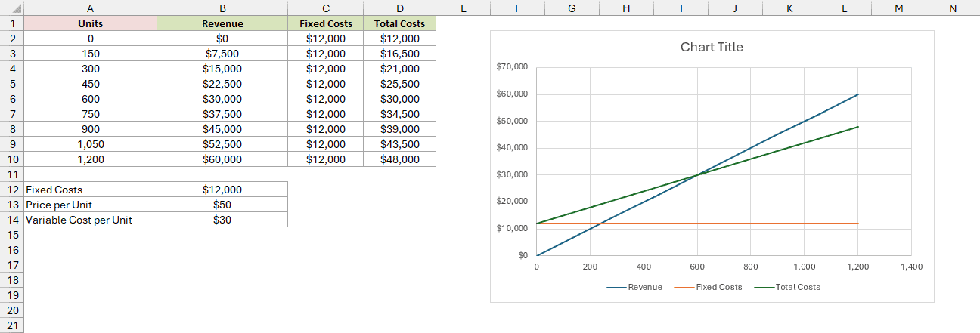This screenshot has height=333, width=980.
Task: Click the $10,000 vertical axis label
Action: pos(512,228)
